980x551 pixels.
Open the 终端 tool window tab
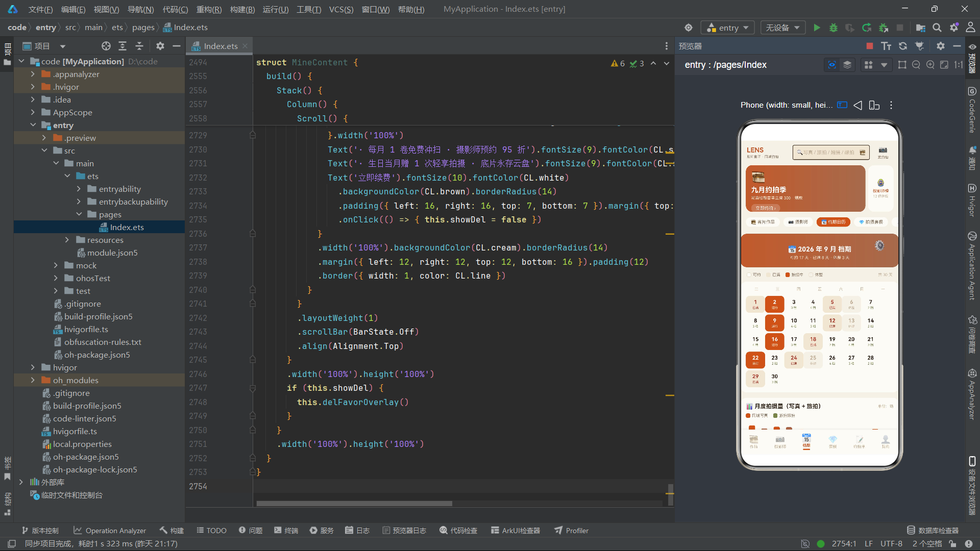click(286, 531)
